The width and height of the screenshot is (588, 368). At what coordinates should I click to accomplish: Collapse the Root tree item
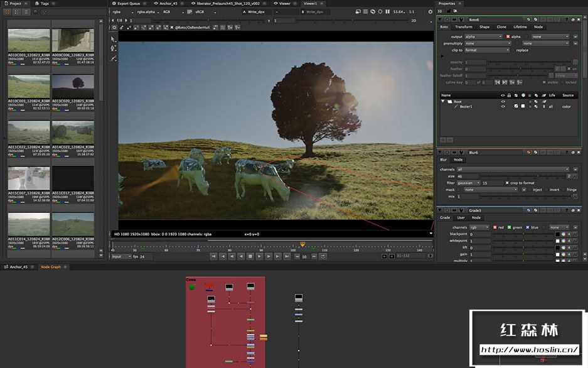(x=443, y=101)
